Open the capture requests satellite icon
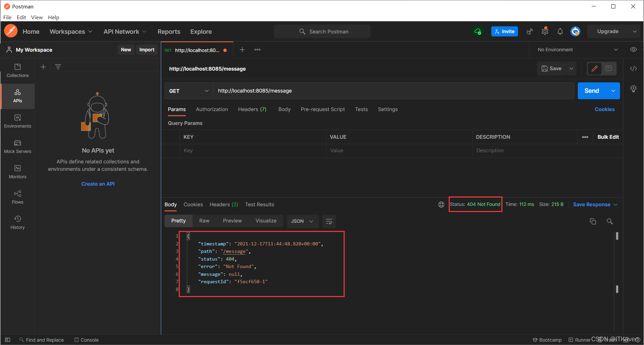Viewport: 644px width, 345px height. click(530, 31)
